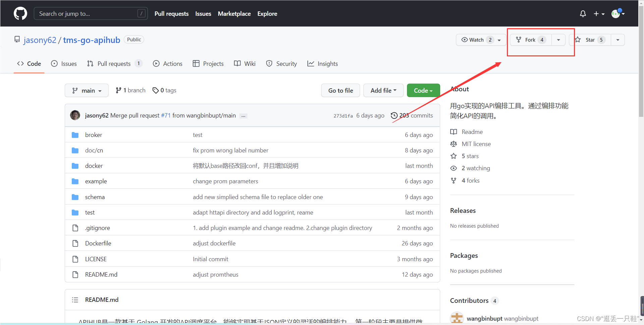Open the user avatar menu
The width and height of the screenshot is (644, 325).
click(x=618, y=14)
